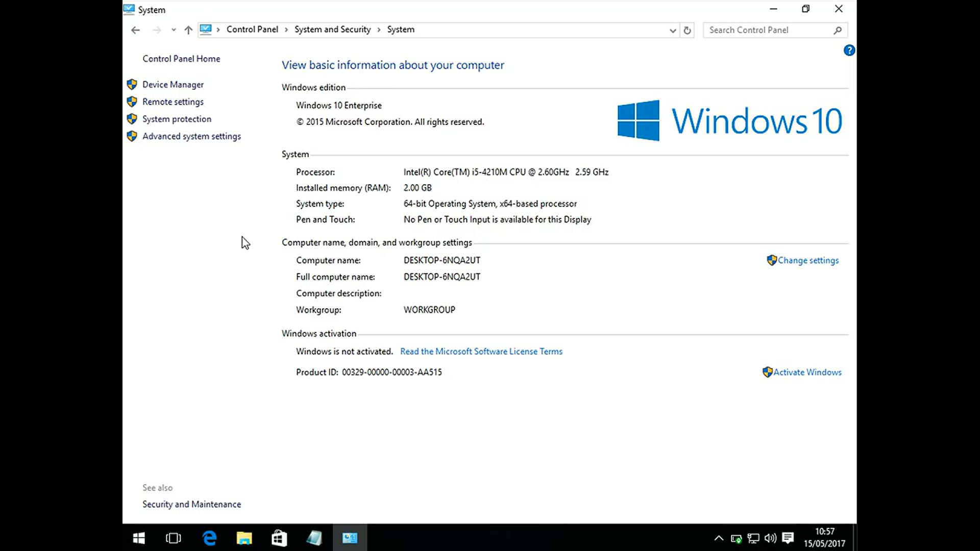Open File Explorer from the taskbar
The image size is (980, 551).
(x=244, y=538)
